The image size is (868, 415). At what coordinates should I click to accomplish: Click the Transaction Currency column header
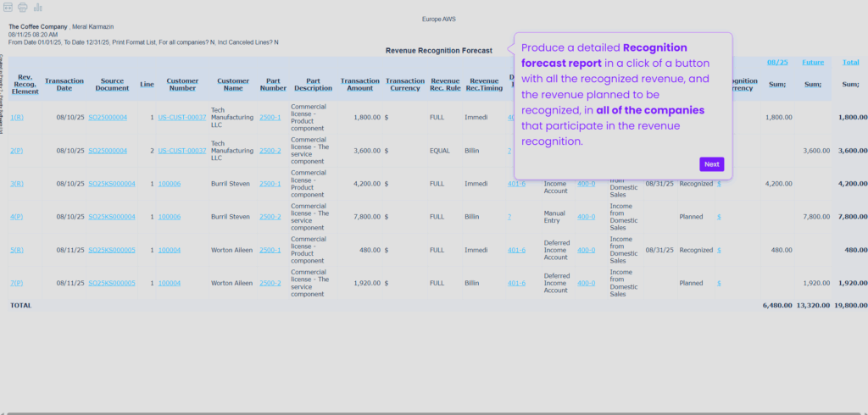[x=405, y=84]
